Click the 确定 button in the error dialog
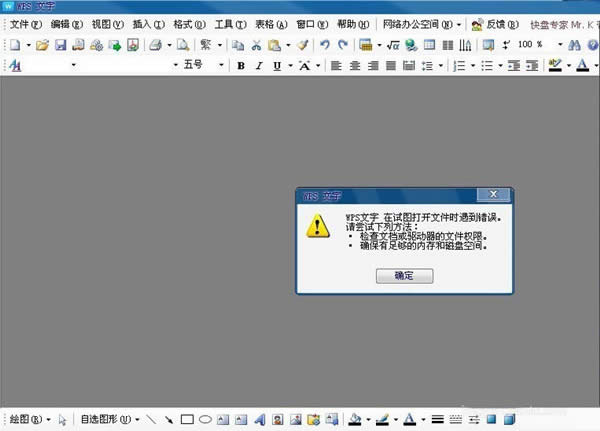Image resolution: width=600 pixels, height=431 pixels. tap(404, 275)
